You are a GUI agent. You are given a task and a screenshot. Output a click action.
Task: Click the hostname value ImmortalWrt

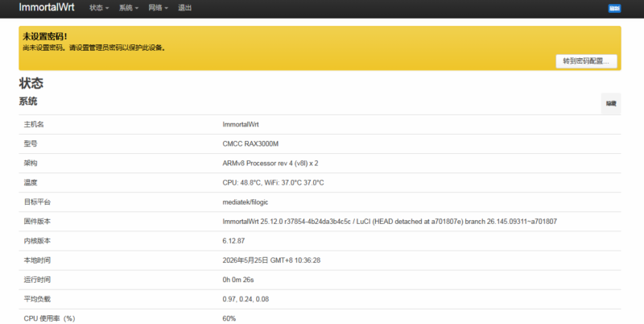[x=241, y=124]
